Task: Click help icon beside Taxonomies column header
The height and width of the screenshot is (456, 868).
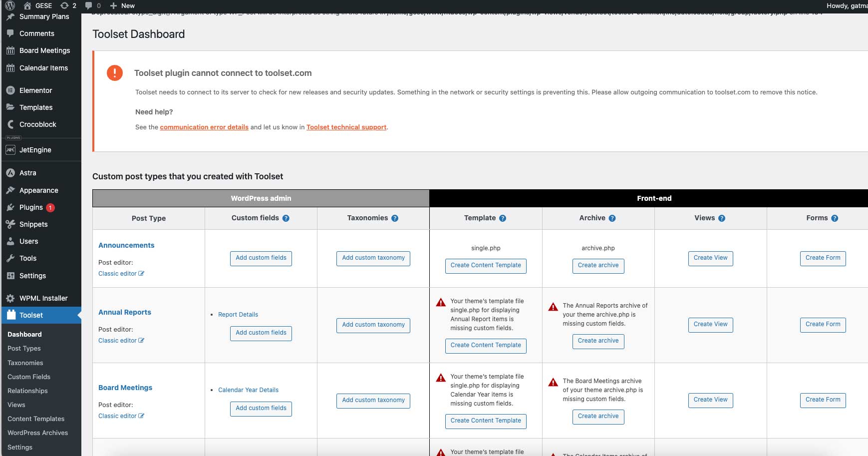Action: (395, 218)
